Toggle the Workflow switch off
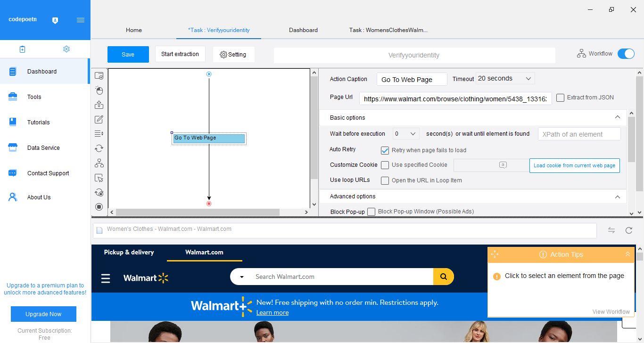 [x=626, y=54]
